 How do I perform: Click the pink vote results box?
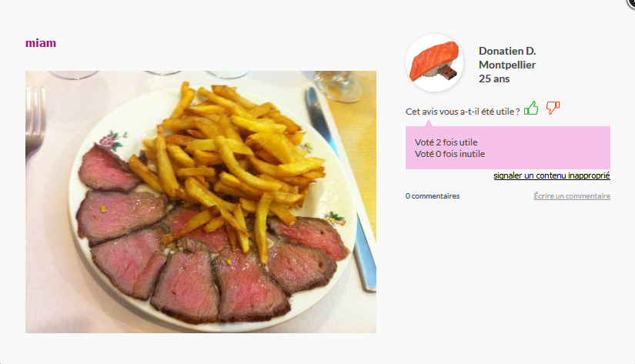508,148
